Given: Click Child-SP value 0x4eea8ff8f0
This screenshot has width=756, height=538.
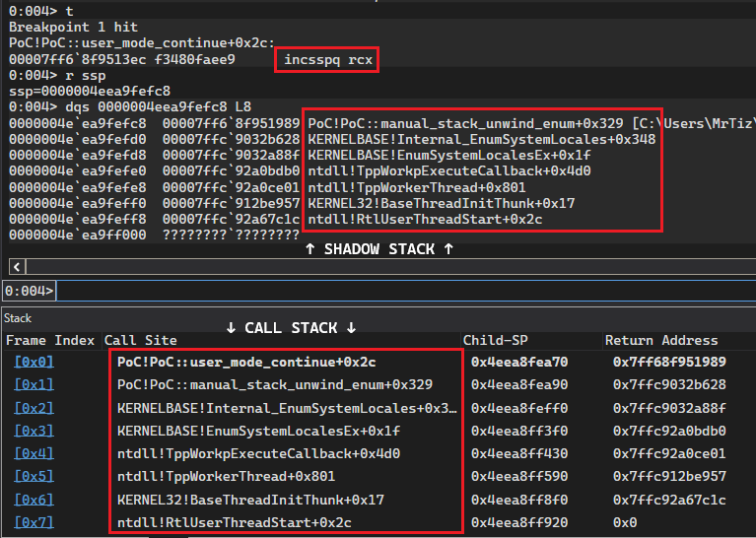Looking at the screenshot, I should (519, 500).
